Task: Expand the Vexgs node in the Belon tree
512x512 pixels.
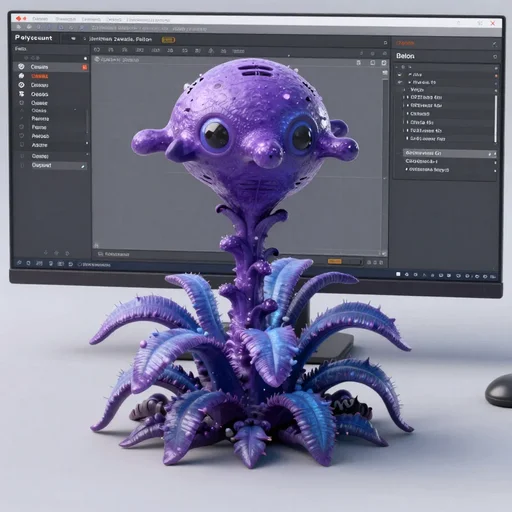Action: (x=404, y=90)
